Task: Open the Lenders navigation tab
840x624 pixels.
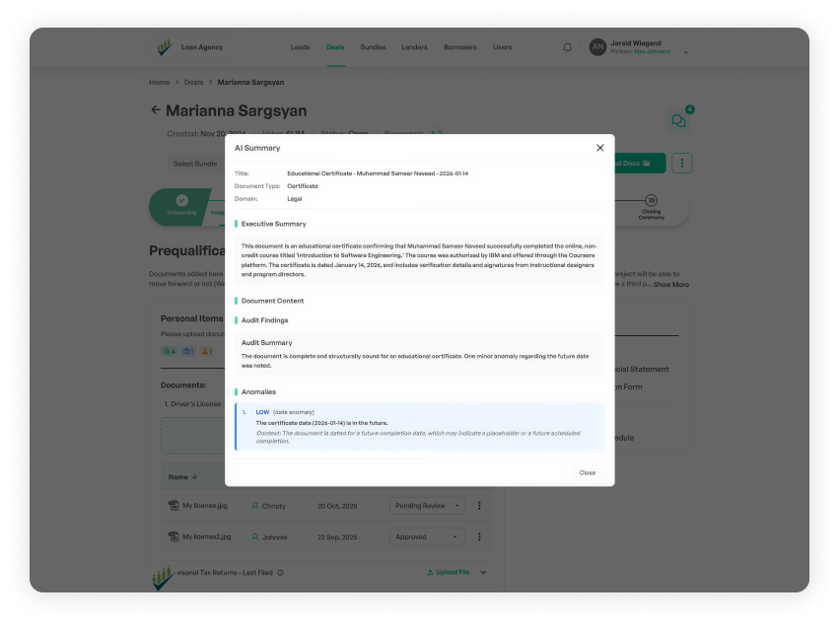Action: tap(414, 46)
